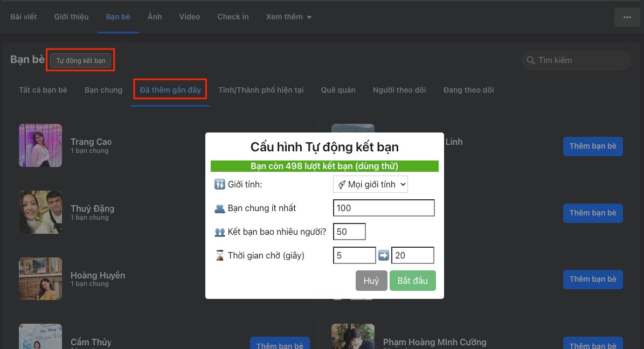This screenshot has height=349, width=644.
Task: Open the Giới tính dropdown
Action: [370, 184]
